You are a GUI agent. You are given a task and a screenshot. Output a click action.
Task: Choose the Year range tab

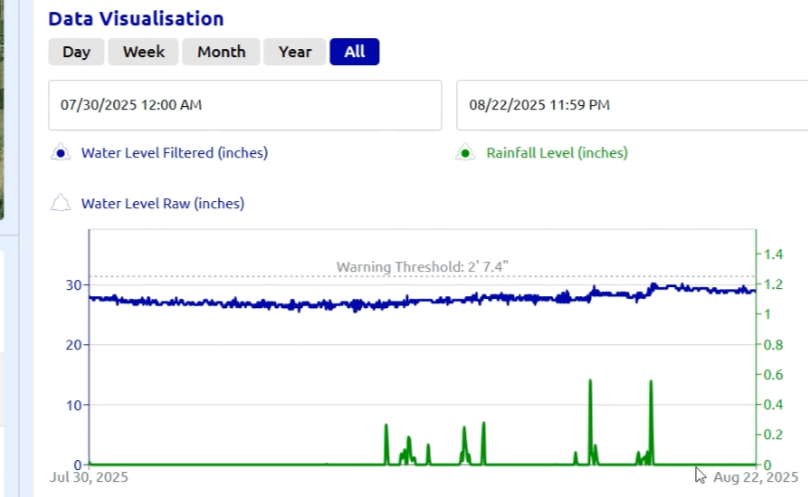coord(295,52)
